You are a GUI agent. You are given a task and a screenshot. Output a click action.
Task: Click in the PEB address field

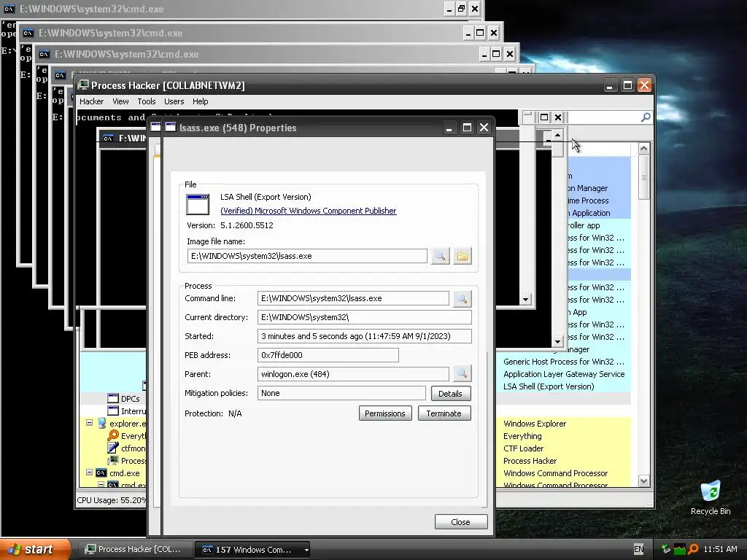point(328,355)
